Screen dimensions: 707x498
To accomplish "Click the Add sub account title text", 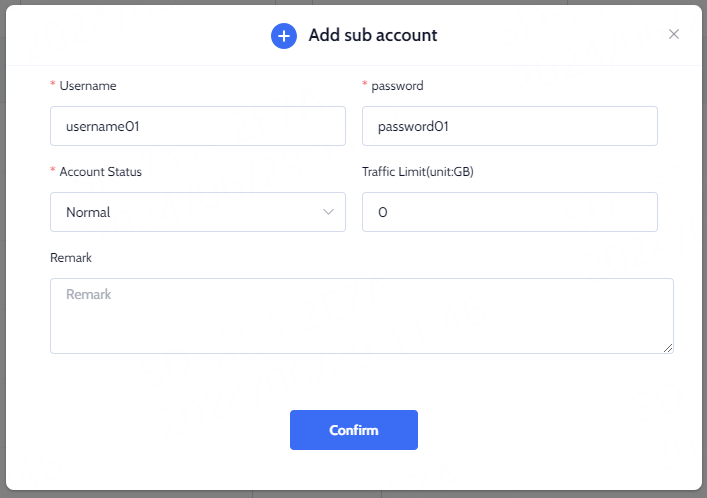I will pyautogui.click(x=373, y=35).
